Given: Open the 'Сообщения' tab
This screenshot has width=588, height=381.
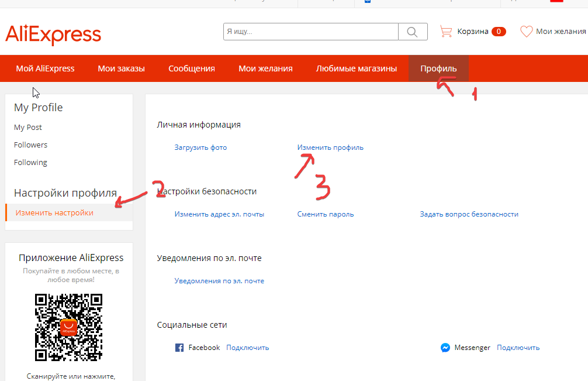Looking at the screenshot, I should (192, 68).
